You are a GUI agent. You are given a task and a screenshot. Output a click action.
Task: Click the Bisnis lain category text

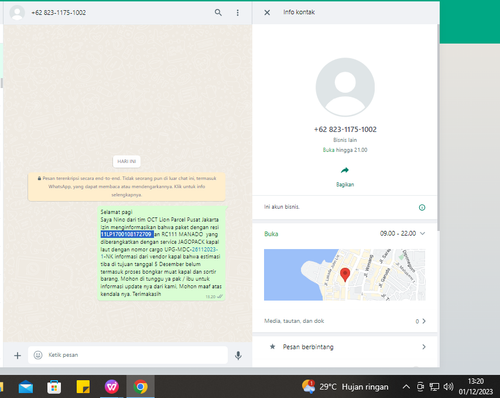[x=345, y=140]
